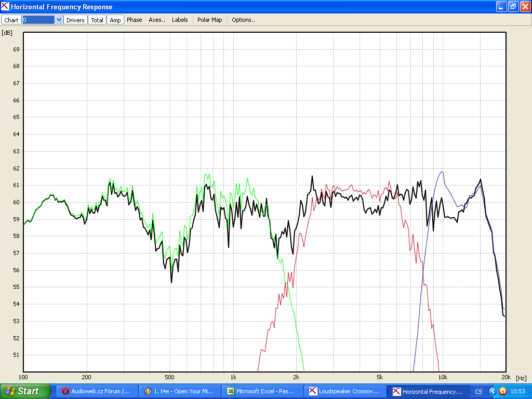Select Horizontal Frequency... taskbar button
The height and width of the screenshot is (399, 532).
pyautogui.click(x=429, y=391)
